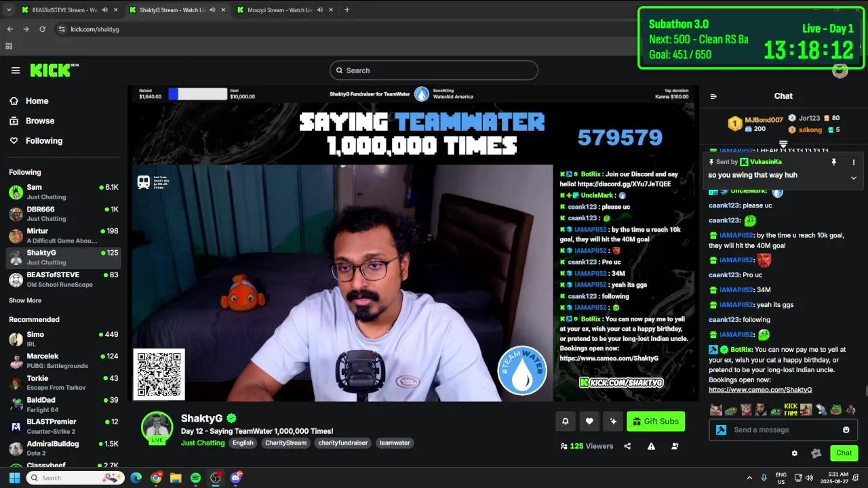The width and height of the screenshot is (868, 488).
Task: Open BLASTPremier recommended channel
Action: (x=64, y=426)
